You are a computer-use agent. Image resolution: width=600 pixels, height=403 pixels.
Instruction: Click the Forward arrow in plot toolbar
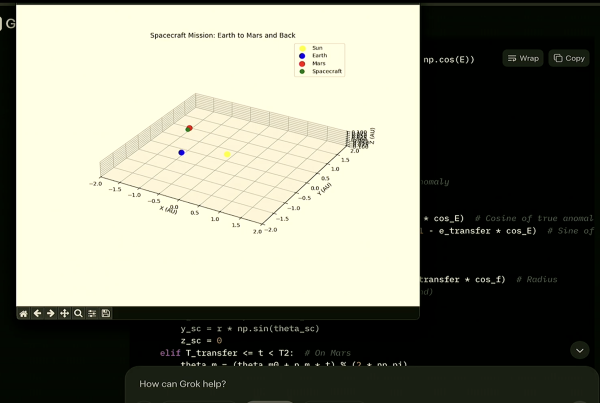pos(50,313)
